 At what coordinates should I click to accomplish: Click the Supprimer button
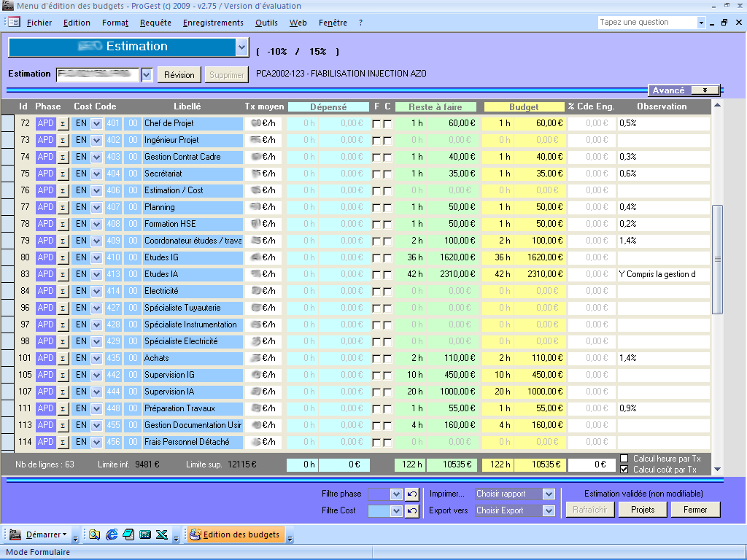pos(227,75)
